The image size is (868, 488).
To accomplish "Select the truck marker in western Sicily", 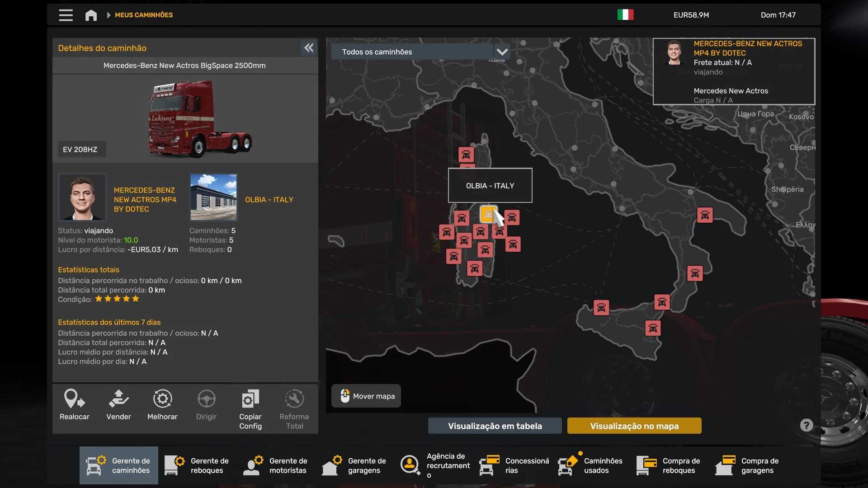I will coord(601,308).
